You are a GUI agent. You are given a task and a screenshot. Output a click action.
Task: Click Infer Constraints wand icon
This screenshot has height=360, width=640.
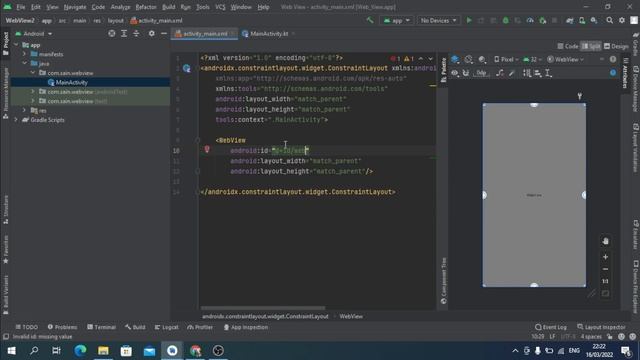(x=511, y=73)
